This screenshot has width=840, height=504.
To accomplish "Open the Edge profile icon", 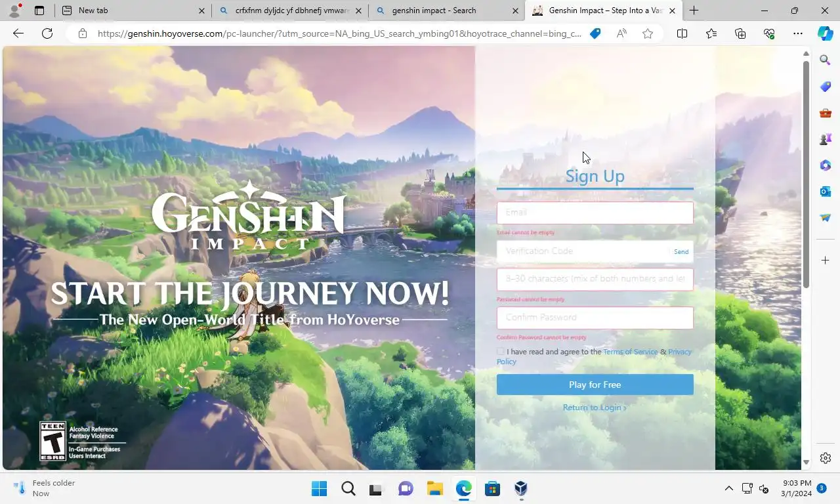I will (15, 10).
